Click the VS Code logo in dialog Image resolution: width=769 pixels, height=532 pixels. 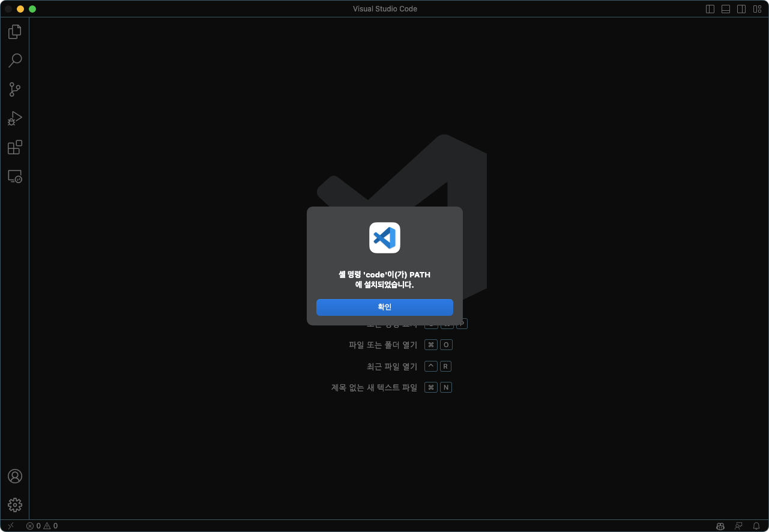point(385,238)
